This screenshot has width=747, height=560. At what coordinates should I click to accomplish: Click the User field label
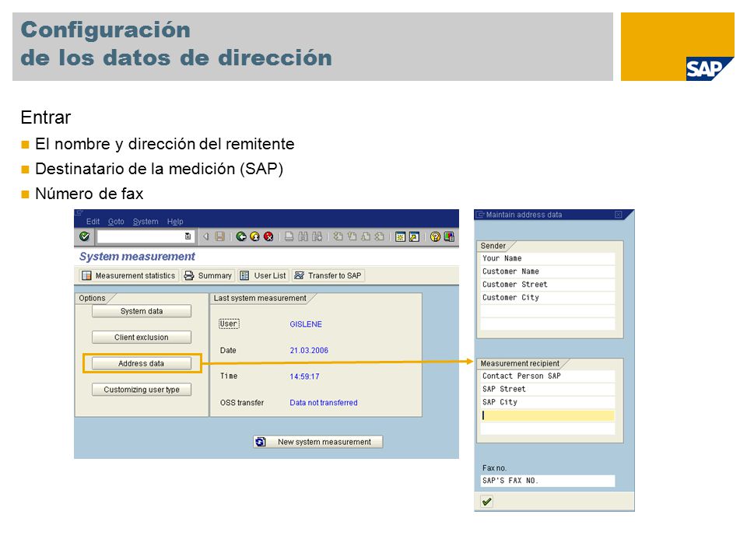click(229, 324)
